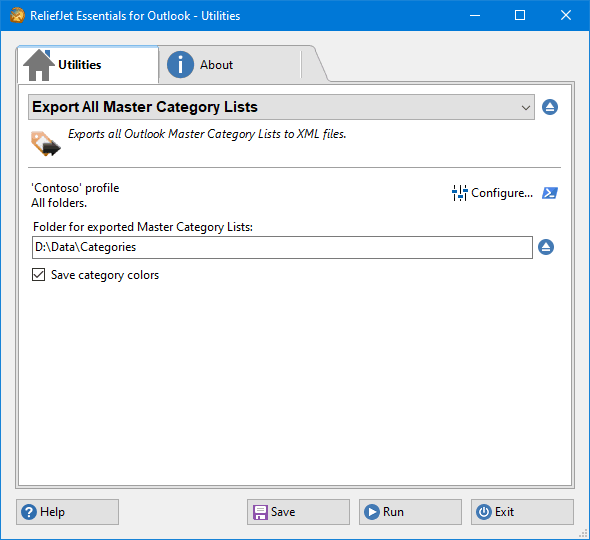Screen dimensions: 590x540
Task: Click the category tag export icon
Action: 46,143
